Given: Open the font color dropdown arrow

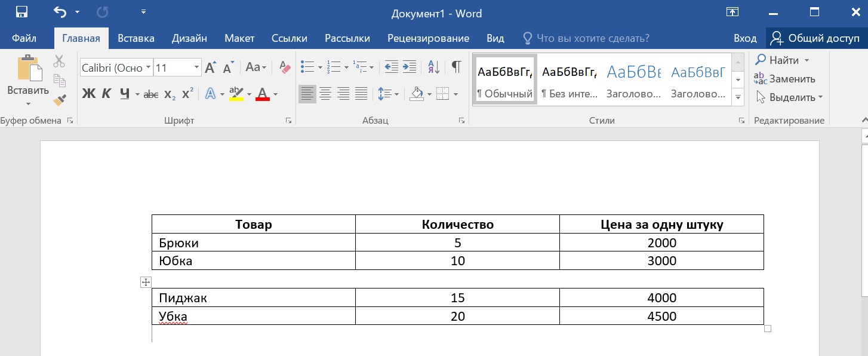Looking at the screenshot, I should 276,94.
